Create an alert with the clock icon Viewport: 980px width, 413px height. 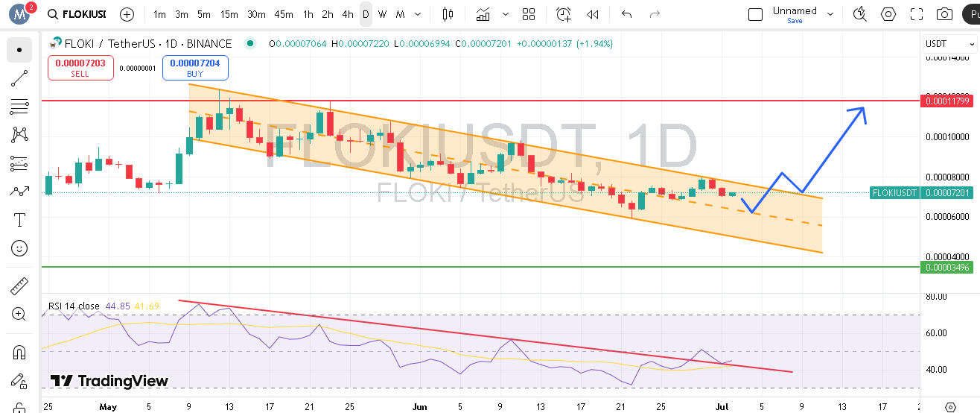(x=564, y=14)
